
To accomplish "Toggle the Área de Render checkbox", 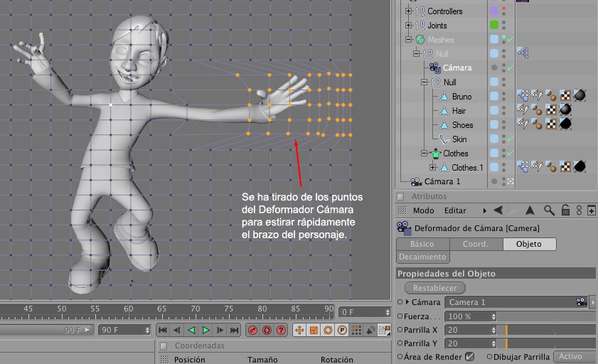I will click(469, 356).
